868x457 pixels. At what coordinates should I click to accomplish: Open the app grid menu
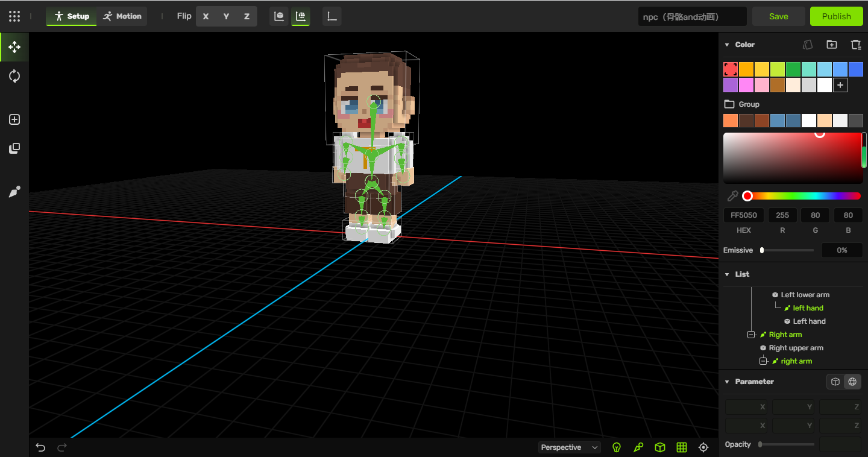point(14,16)
